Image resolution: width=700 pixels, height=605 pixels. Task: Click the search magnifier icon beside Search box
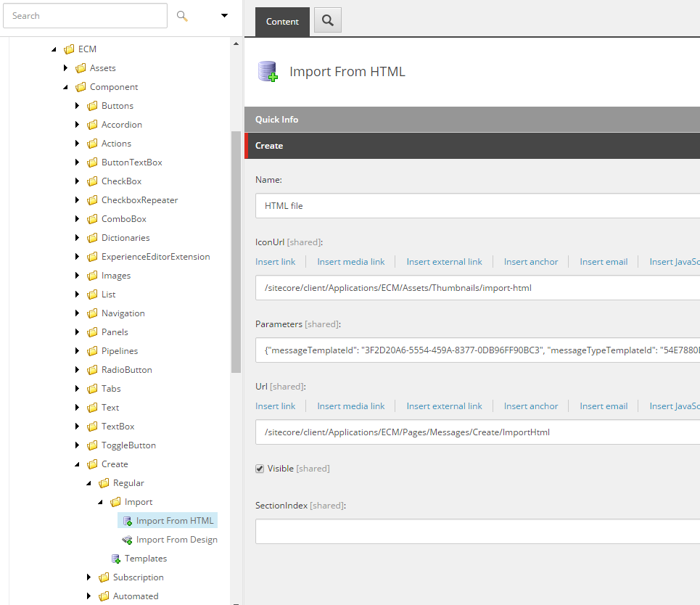pyautogui.click(x=181, y=16)
